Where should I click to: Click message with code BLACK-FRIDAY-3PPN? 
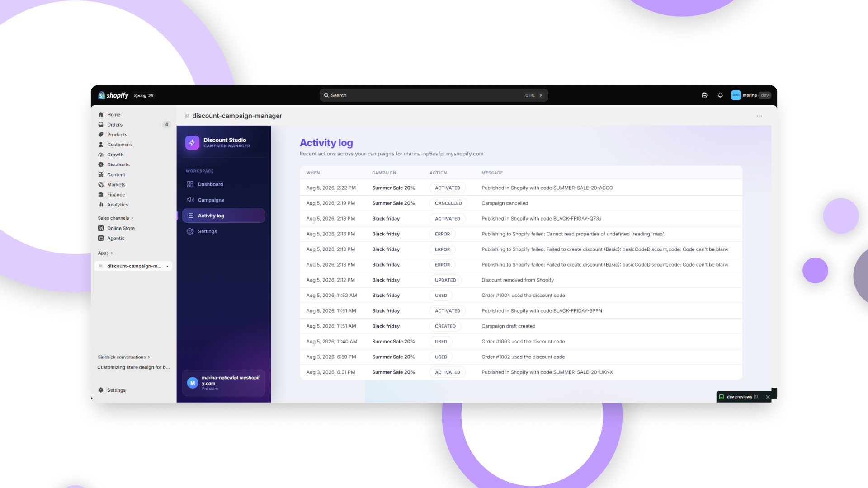pos(542,311)
